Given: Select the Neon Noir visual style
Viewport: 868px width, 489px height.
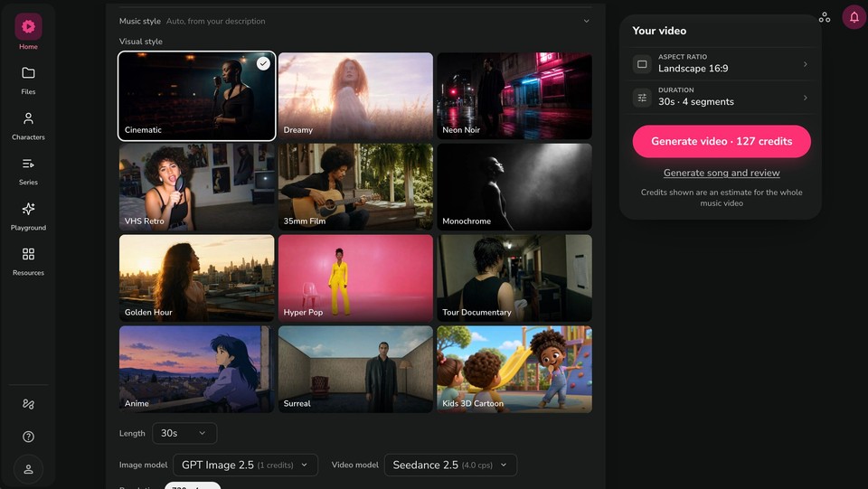Looking at the screenshot, I should click(x=514, y=96).
